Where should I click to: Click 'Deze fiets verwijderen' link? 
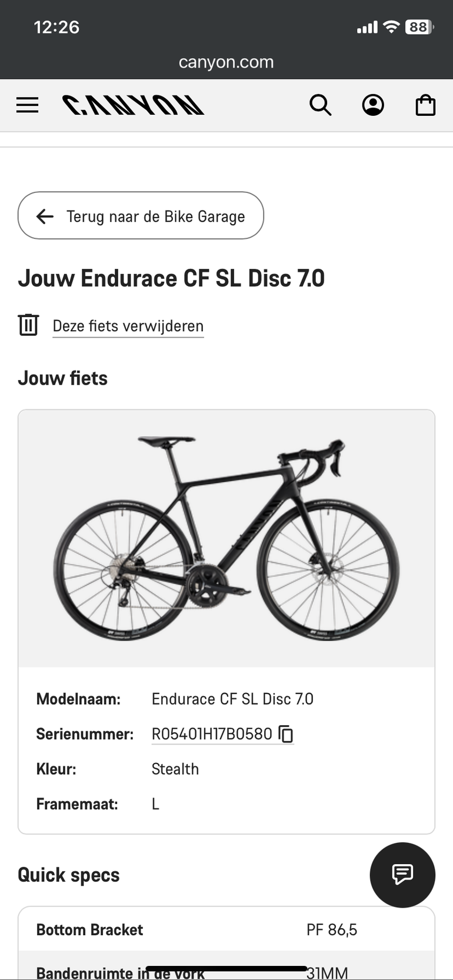128,326
